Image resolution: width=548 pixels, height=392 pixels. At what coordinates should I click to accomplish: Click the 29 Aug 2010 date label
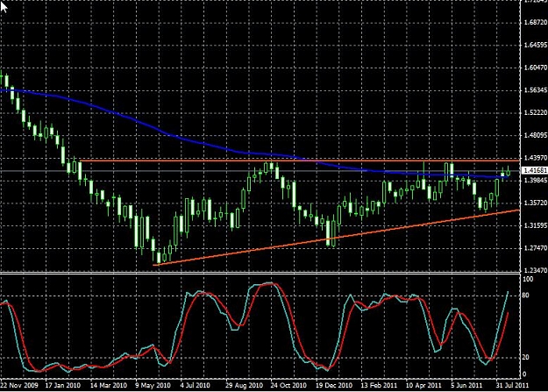[244, 385]
